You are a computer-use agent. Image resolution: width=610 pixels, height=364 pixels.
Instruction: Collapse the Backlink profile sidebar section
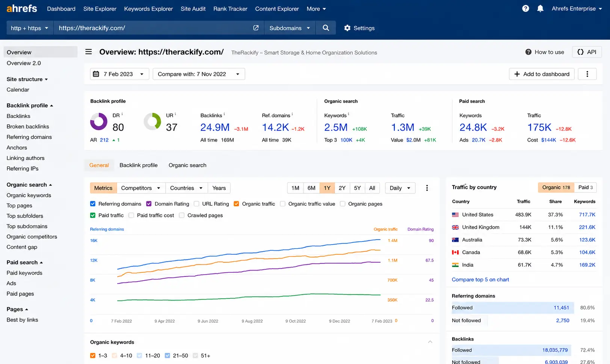click(x=30, y=106)
